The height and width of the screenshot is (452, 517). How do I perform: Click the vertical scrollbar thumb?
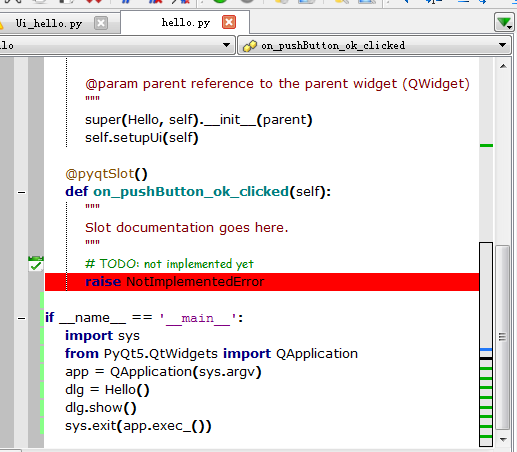(x=503, y=337)
